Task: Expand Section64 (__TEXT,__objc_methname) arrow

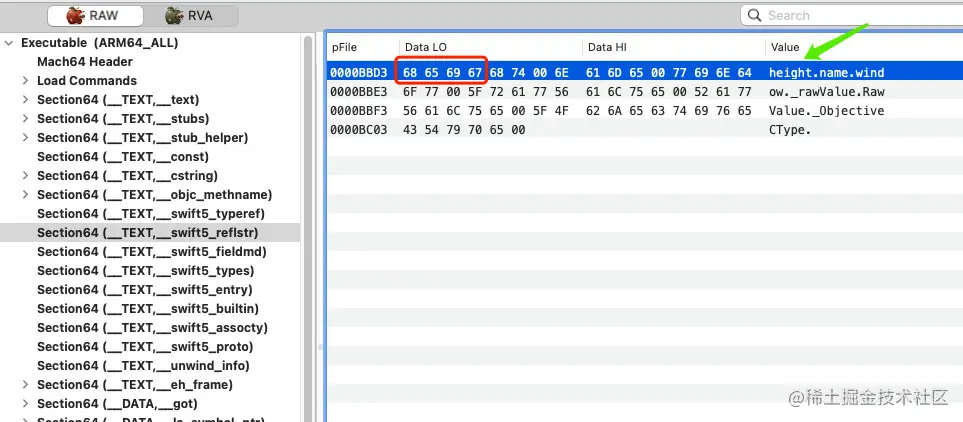Action: point(25,195)
